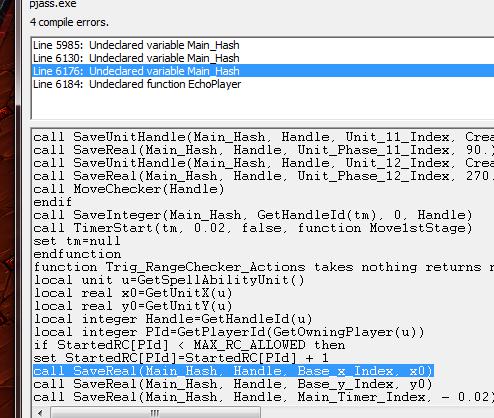The width and height of the screenshot is (494, 418).
Task: Click line 'local integer PId=GetPlayerId'
Action: [x=229, y=332]
